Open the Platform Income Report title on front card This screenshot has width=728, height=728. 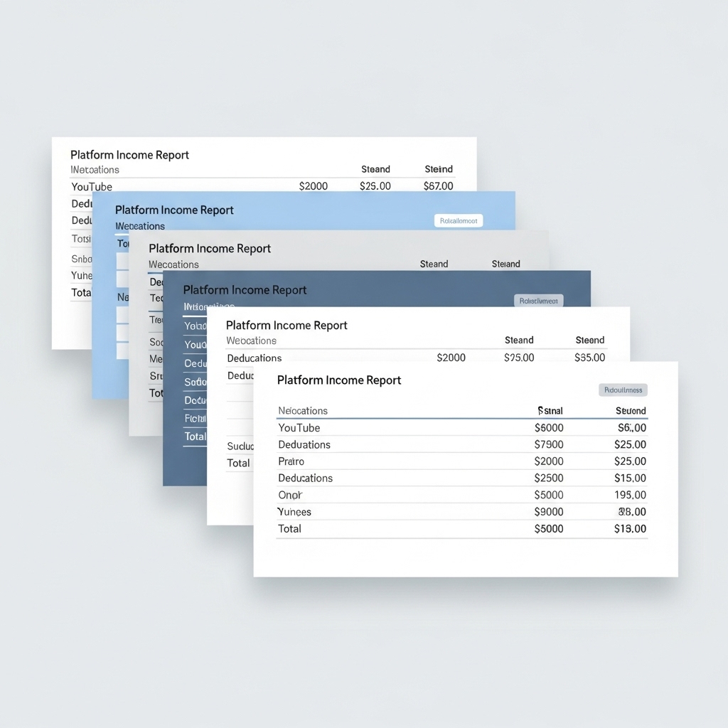339,380
